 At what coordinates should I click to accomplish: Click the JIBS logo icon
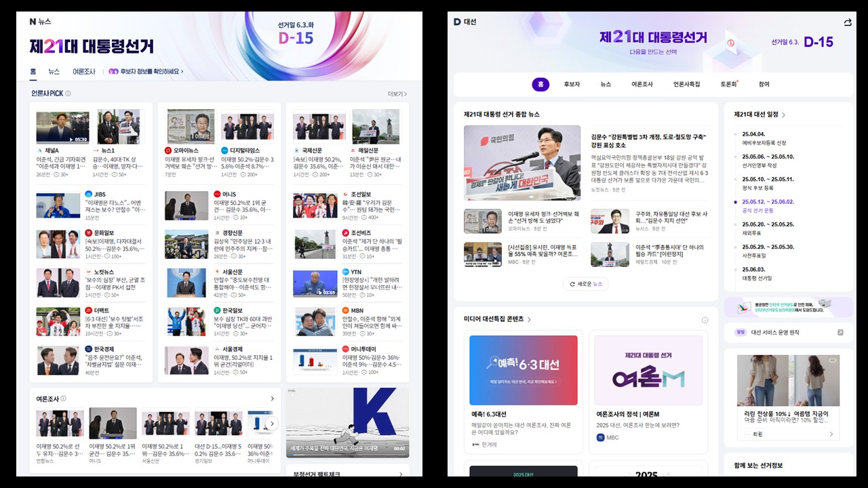[88, 195]
